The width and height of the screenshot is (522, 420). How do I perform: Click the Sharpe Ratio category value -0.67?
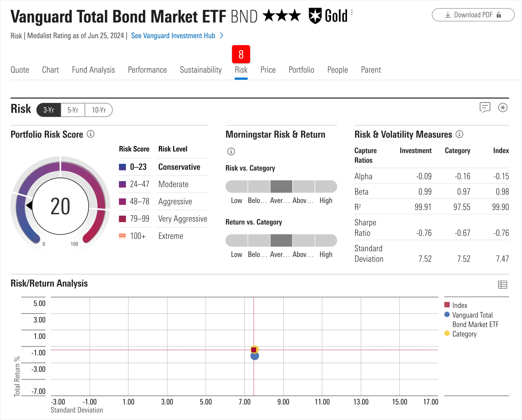click(462, 233)
